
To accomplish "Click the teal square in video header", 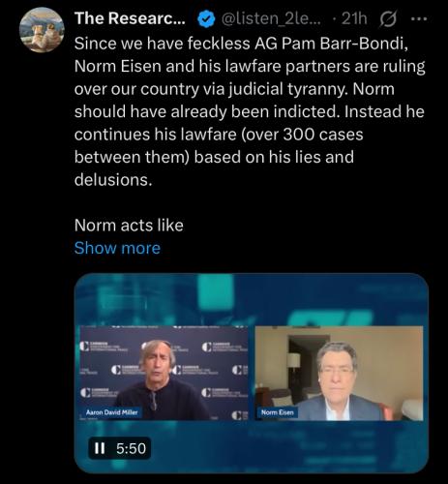I will (216, 292).
